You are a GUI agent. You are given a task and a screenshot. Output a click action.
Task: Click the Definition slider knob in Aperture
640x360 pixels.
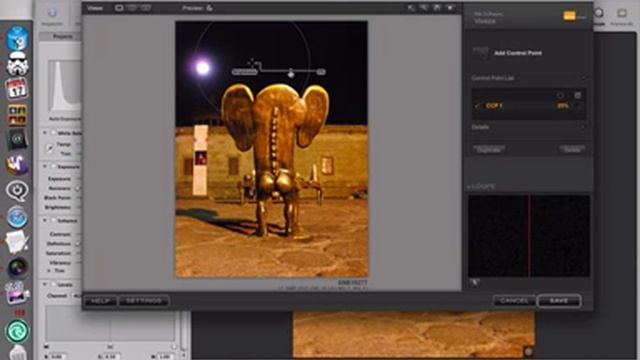pos(78,244)
